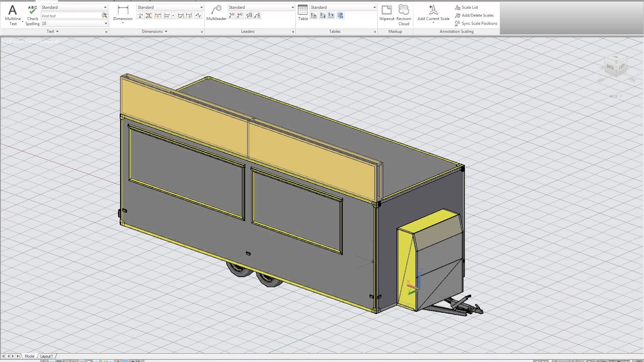
Task: Click the Find text search icon
Action: [x=105, y=16]
